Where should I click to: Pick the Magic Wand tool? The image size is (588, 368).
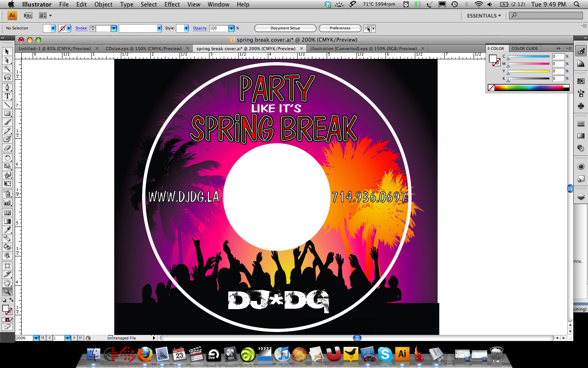[7, 69]
